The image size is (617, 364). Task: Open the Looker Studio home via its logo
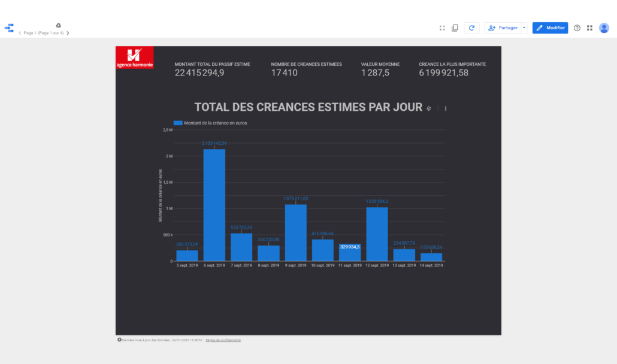(9, 28)
